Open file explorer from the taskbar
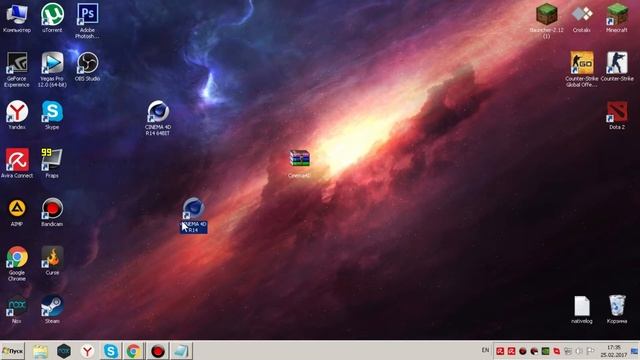Viewport: 640px width, 360px height. (x=40, y=351)
